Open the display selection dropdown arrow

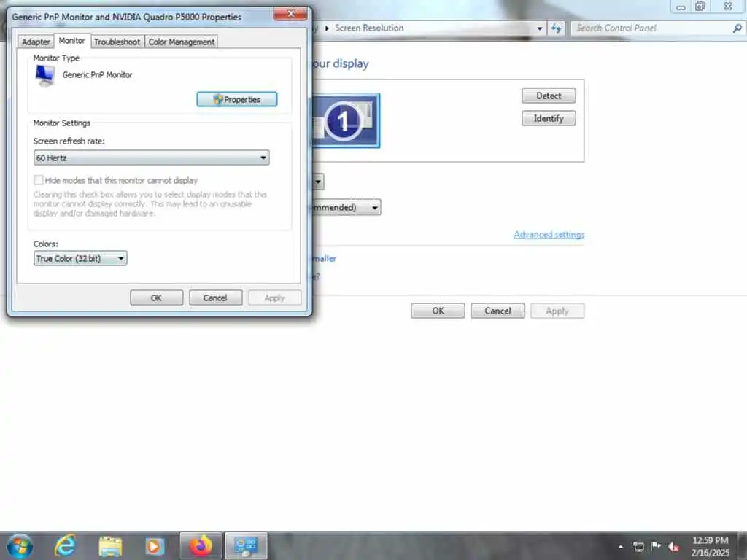pyautogui.click(x=318, y=182)
